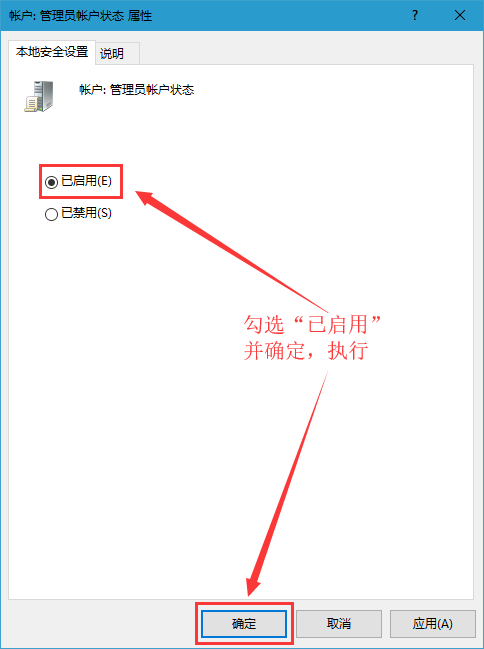Confirm with the 确定 button

[x=244, y=623]
